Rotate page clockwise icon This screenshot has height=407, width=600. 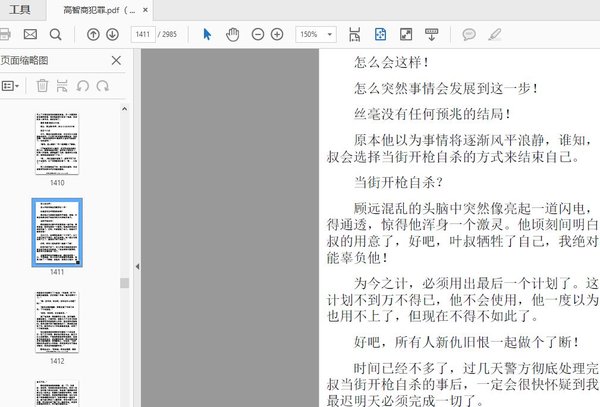pyautogui.click(x=103, y=86)
